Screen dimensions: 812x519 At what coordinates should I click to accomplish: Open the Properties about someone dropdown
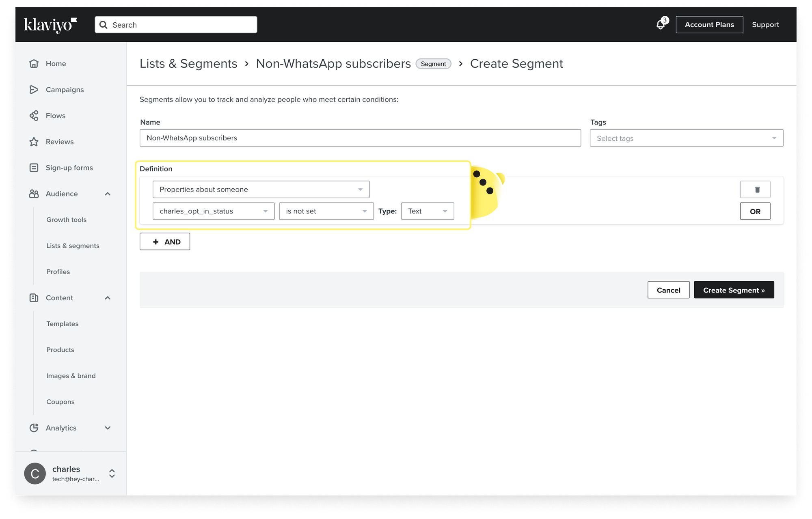(x=260, y=190)
